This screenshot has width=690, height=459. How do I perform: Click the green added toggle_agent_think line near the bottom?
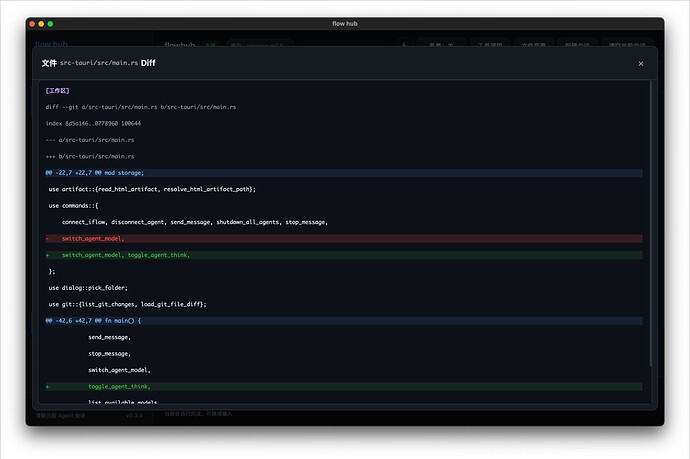[118, 386]
